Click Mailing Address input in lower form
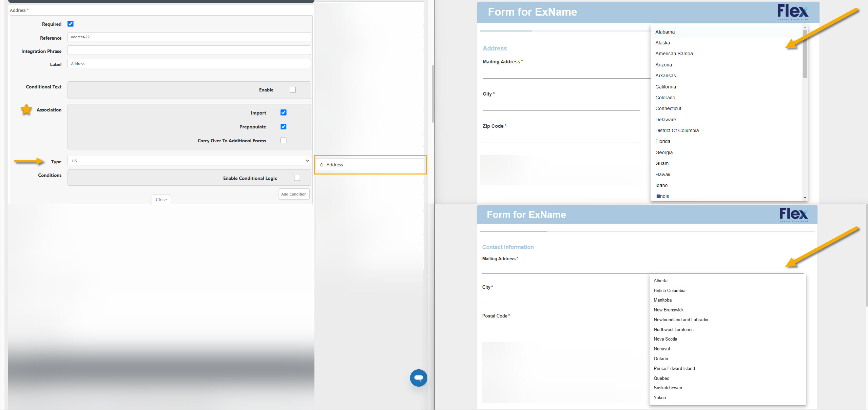 643,268
